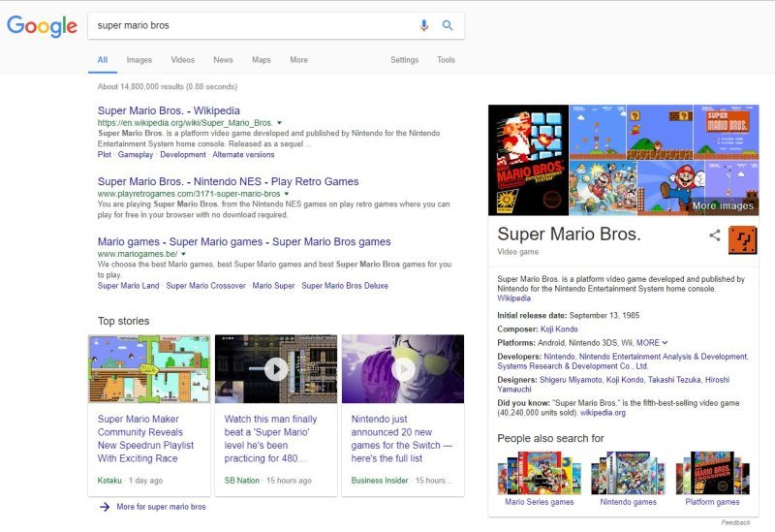Image resolution: width=775 pixels, height=532 pixels.
Task: Play the Business Insider Nintendo video
Action: [x=403, y=368]
